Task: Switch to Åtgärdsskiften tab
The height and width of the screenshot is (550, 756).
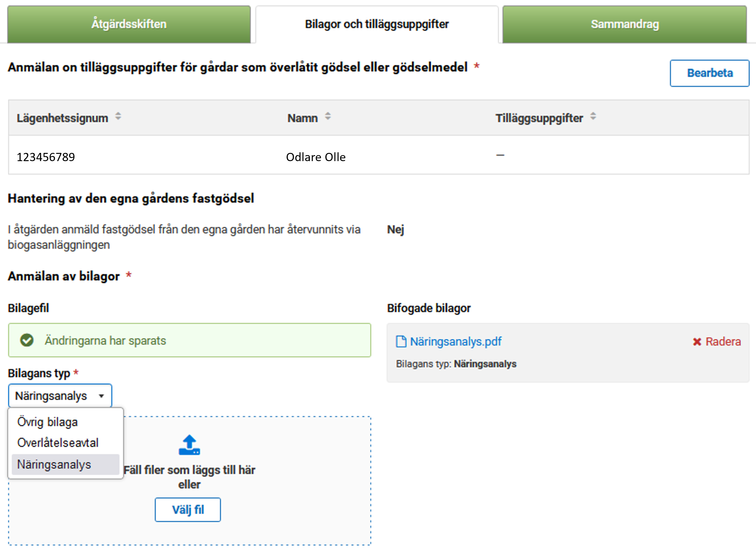Action: click(x=129, y=24)
